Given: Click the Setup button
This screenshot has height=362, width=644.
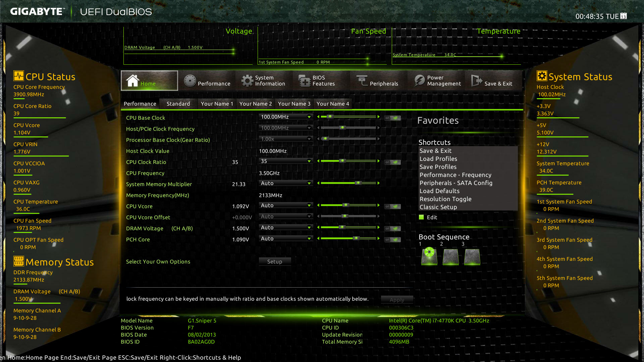Looking at the screenshot, I should pos(275,262).
